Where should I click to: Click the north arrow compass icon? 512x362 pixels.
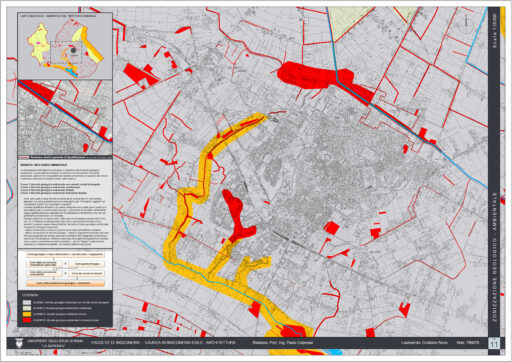[466, 24]
